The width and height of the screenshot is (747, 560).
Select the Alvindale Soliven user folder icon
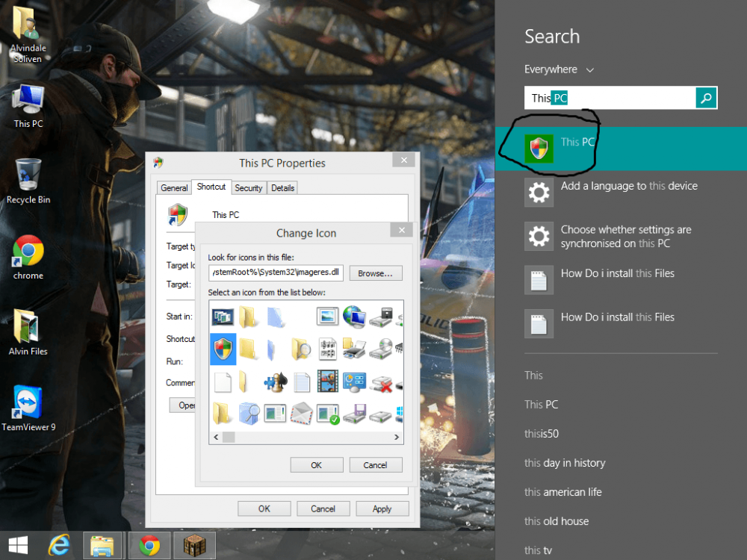point(28,35)
